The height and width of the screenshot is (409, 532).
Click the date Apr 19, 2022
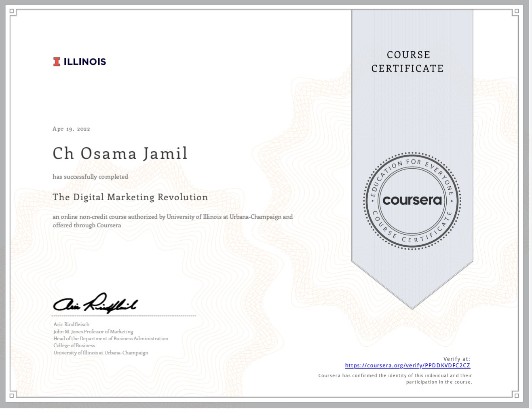point(71,129)
